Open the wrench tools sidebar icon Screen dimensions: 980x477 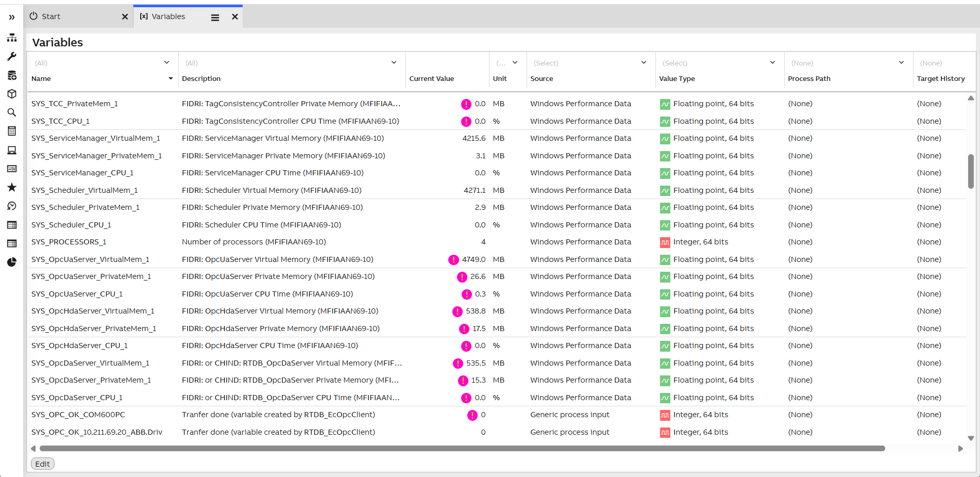[11, 56]
